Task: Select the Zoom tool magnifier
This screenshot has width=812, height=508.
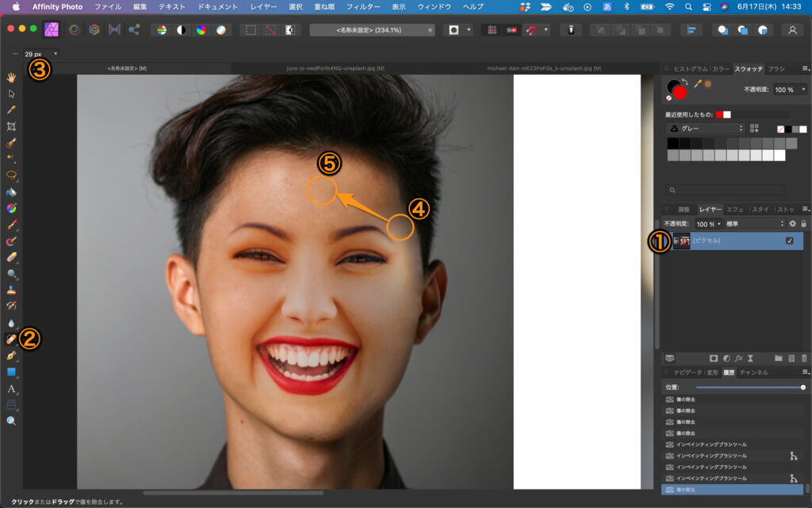Action: coord(11,421)
